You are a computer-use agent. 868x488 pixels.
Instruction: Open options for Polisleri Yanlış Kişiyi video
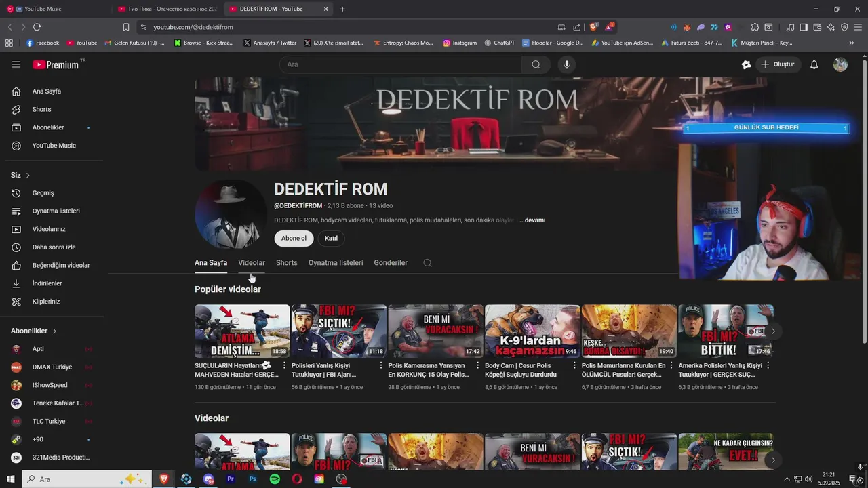coord(382,366)
